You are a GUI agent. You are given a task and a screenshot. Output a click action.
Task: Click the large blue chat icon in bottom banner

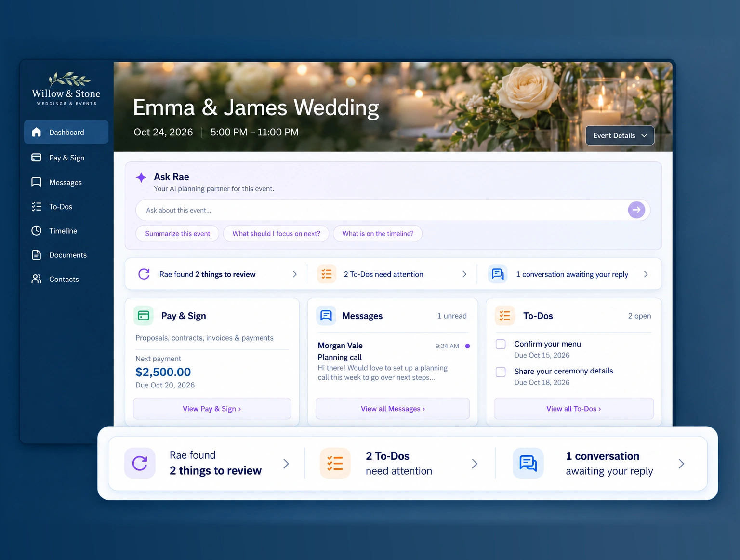click(528, 463)
